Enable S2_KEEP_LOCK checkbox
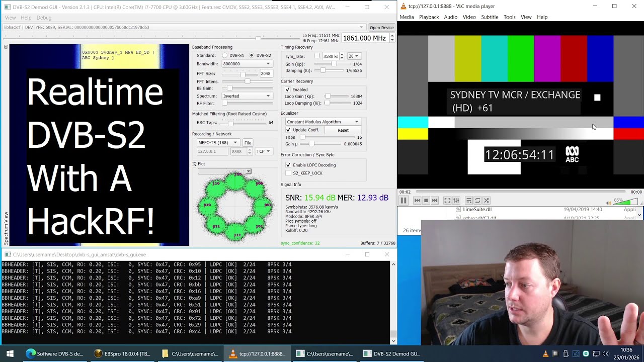The width and height of the screenshot is (644, 362). tap(288, 173)
